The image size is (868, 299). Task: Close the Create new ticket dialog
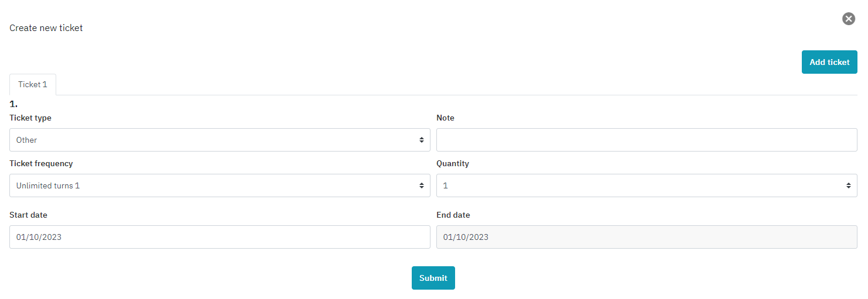pos(848,19)
